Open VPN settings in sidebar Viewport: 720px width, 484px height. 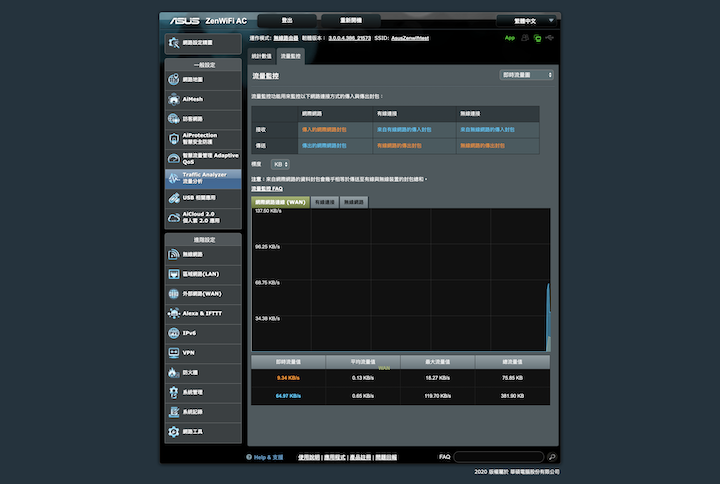203,353
